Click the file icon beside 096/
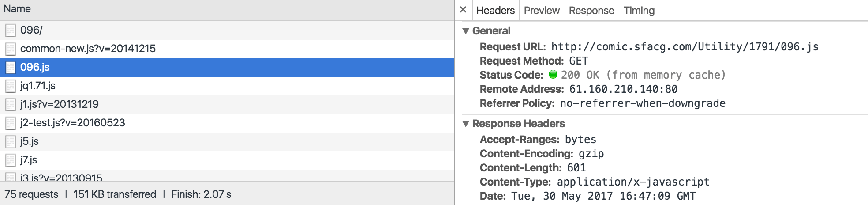Screen dimensions: 868x205 pyautogui.click(x=11, y=30)
